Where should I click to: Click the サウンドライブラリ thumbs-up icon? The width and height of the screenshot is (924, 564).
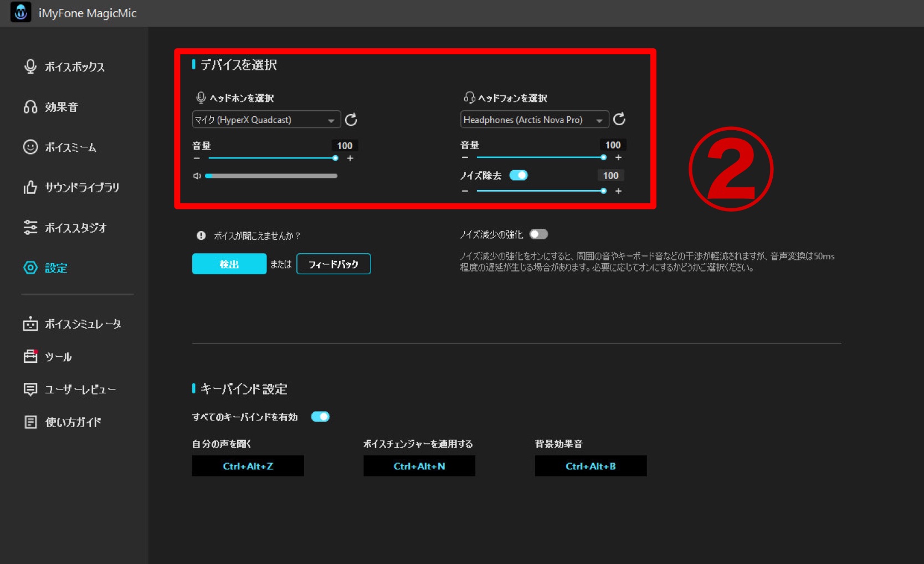tap(30, 187)
